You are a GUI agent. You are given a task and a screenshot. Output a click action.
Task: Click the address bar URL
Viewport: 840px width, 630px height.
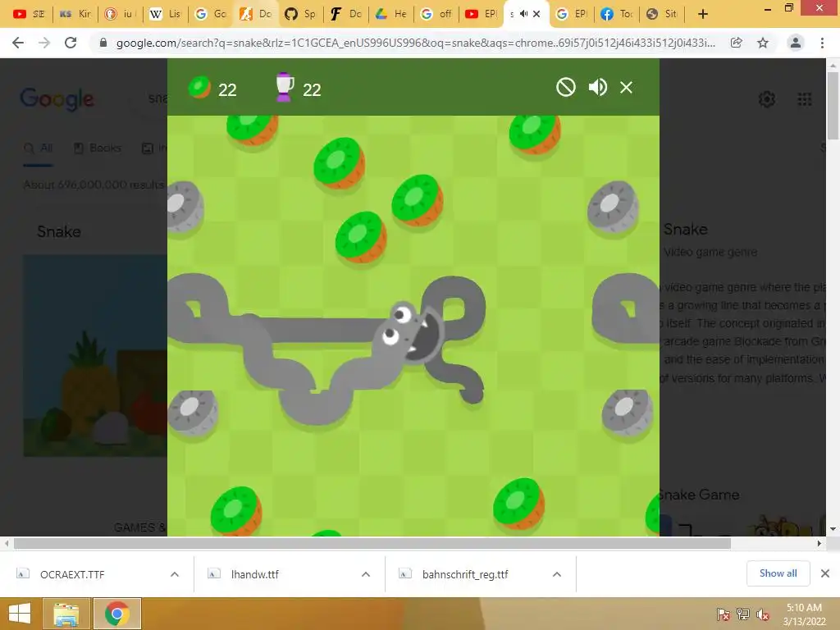click(415, 43)
